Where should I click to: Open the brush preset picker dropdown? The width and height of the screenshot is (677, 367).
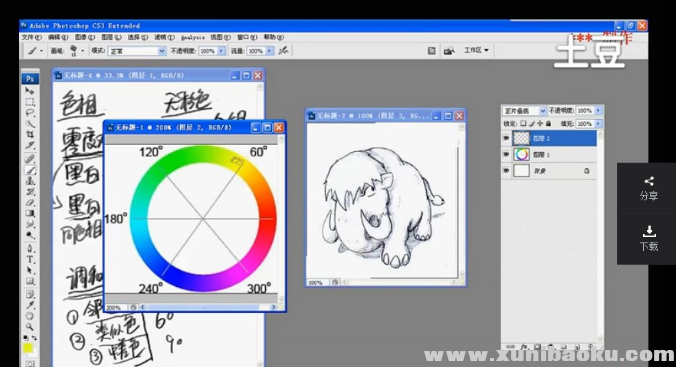click(82, 51)
